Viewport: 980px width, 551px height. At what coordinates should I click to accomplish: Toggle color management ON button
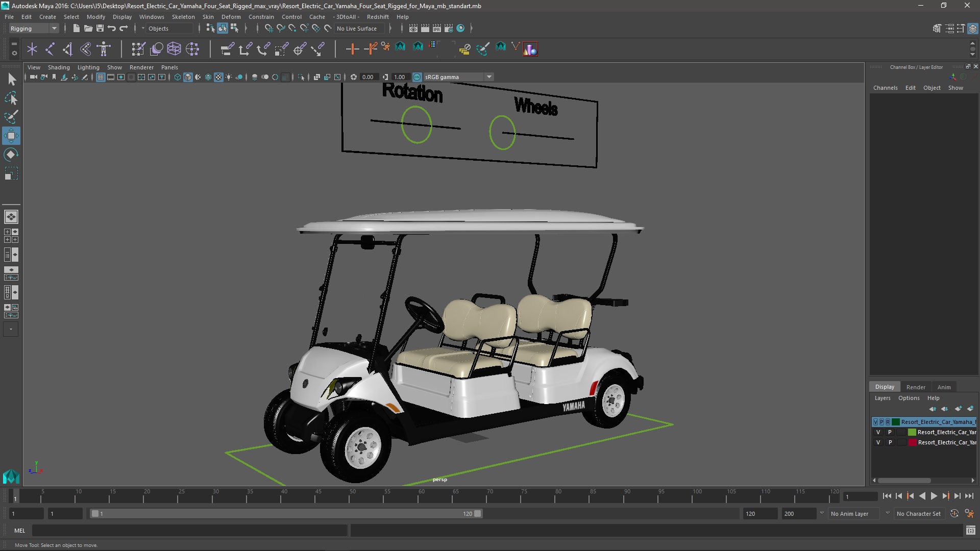point(417,77)
